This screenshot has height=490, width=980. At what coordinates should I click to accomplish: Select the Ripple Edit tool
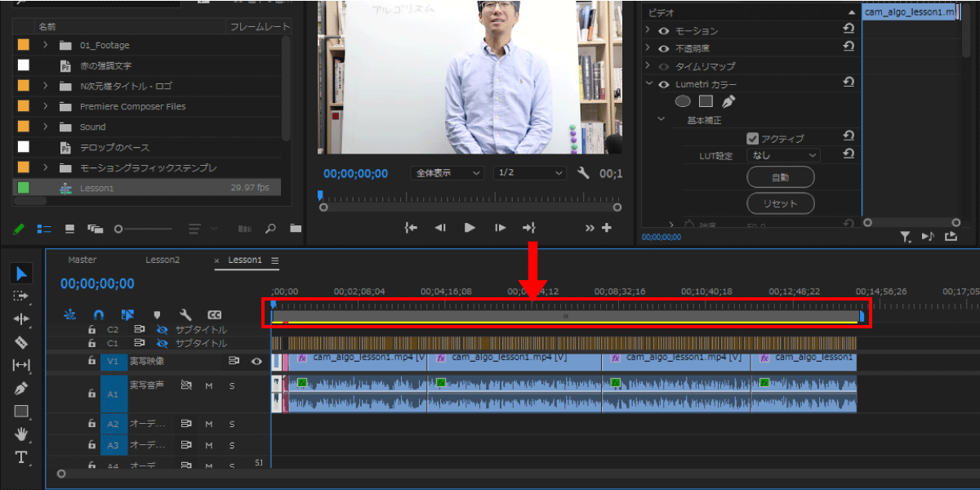pyautogui.click(x=22, y=319)
